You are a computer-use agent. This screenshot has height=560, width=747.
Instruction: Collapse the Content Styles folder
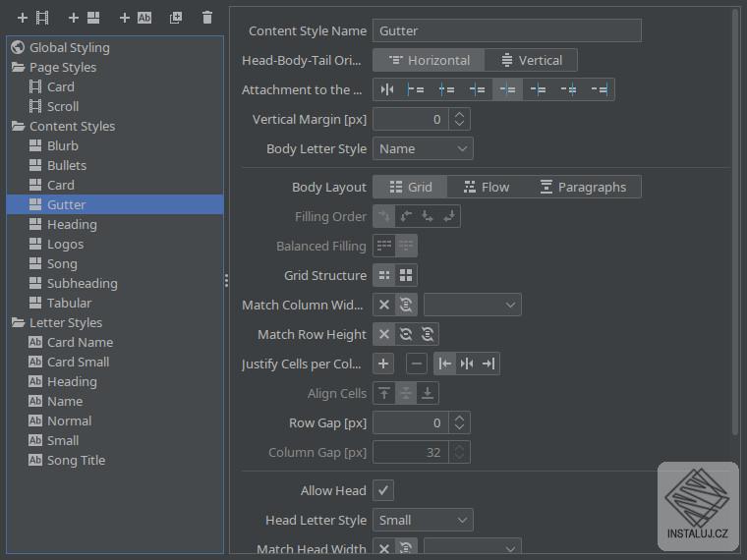(18, 126)
